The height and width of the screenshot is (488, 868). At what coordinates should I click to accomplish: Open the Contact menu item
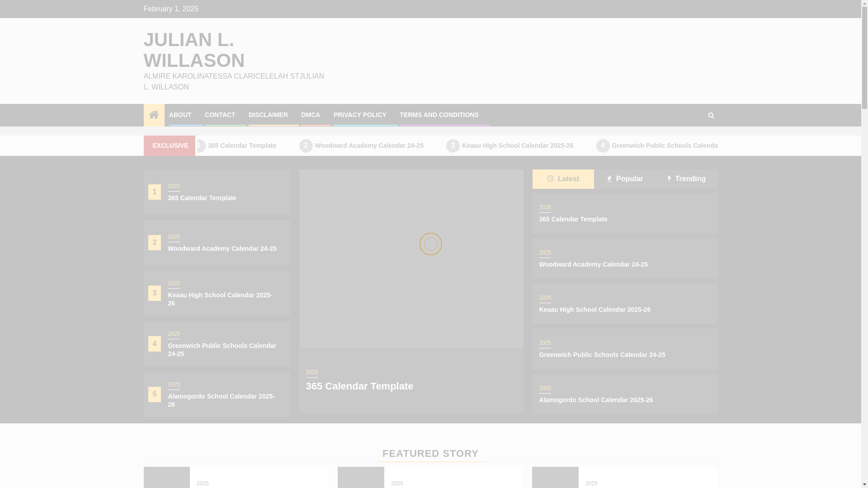(x=220, y=115)
